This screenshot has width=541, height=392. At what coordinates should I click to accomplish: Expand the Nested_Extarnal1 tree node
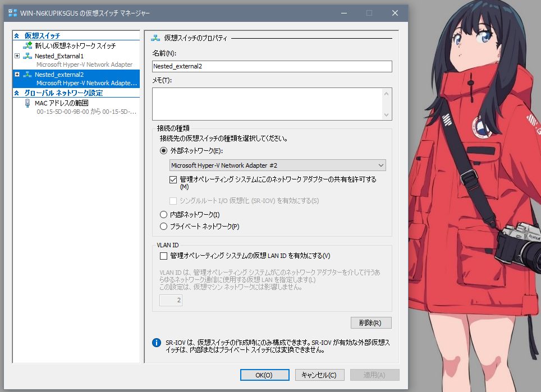17,56
